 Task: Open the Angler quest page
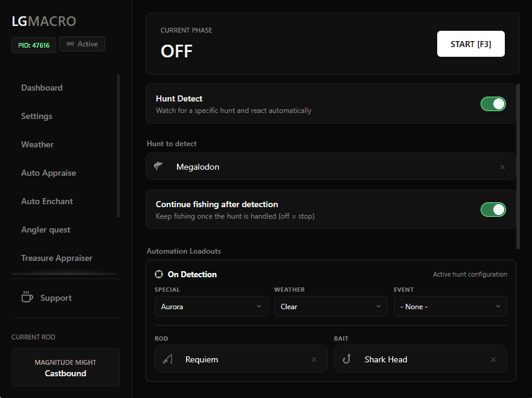[x=45, y=229]
